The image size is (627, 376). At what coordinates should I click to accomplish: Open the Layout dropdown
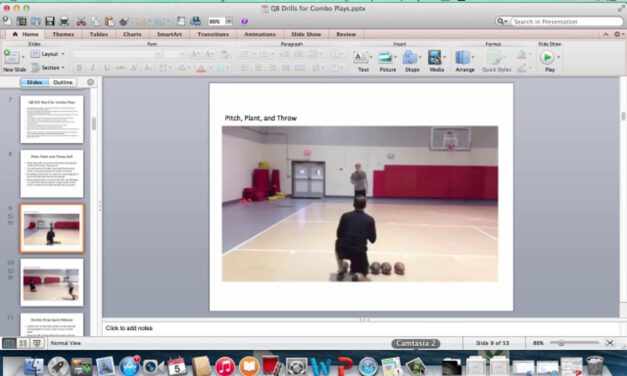[48, 54]
